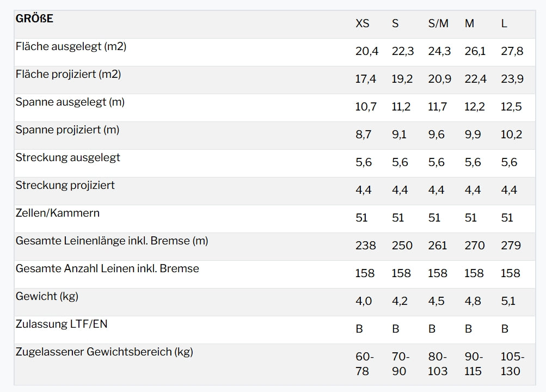Select the XS size column header

(x=362, y=24)
